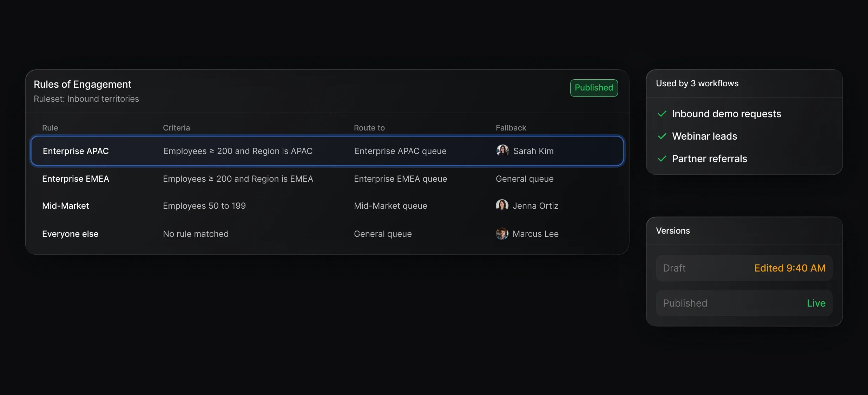Click the green 'Live' status label
Image resolution: width=868 pixels, height=395 pixels.
tap(816, 303)
